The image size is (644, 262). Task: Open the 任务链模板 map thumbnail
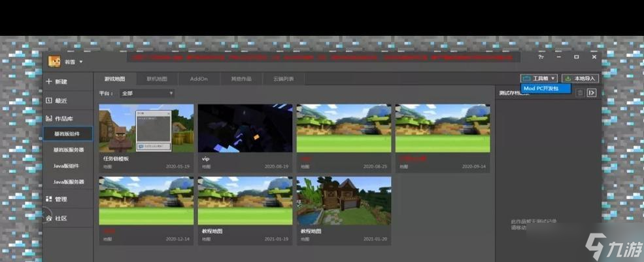tap(146, 128)
